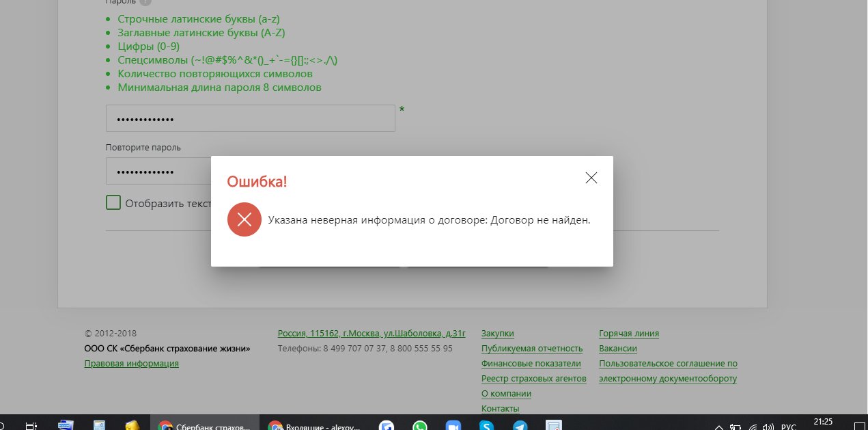868x430 pixels.
Task: Tick the Отобразить текст checkbox
Action: 113,202
